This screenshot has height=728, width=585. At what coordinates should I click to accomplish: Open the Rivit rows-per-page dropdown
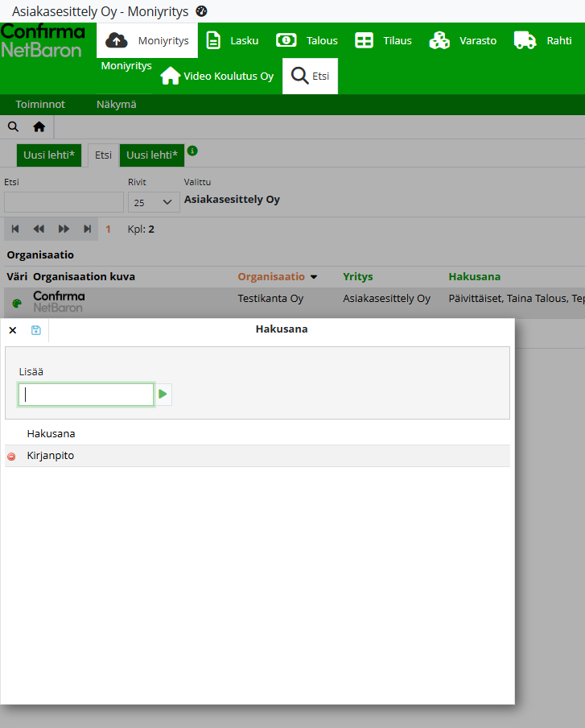[153, 202]
